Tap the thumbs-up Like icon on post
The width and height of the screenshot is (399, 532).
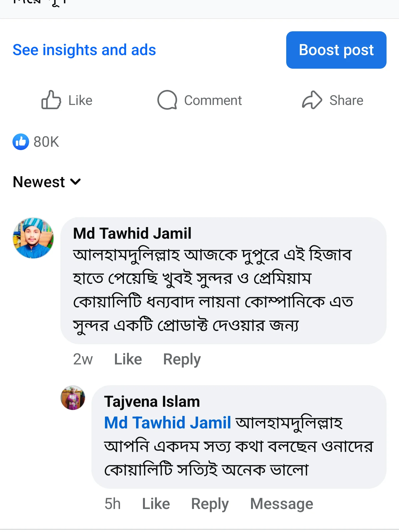pos(51,100)
